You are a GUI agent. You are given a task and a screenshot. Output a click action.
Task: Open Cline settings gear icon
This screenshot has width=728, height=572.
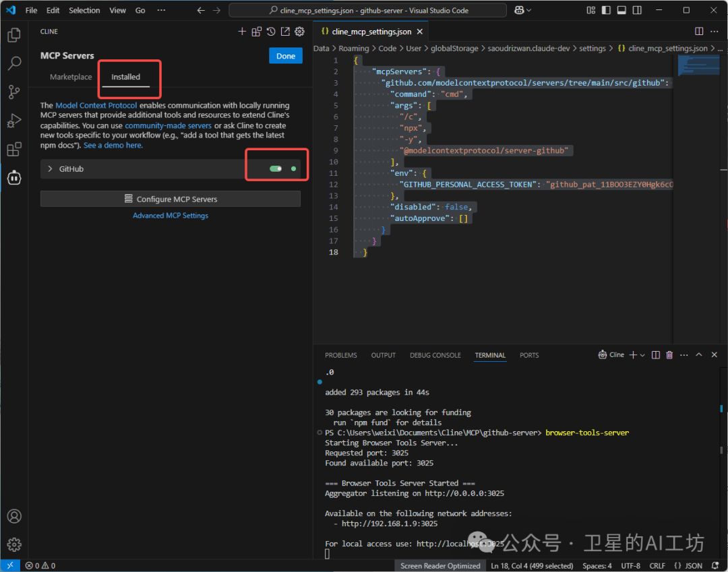click(300, 32)
